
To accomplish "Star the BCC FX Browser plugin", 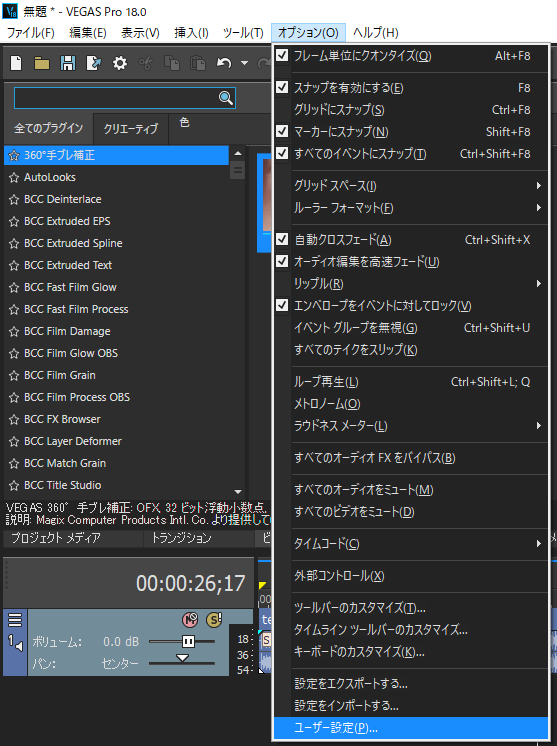I will click(14, 420).
